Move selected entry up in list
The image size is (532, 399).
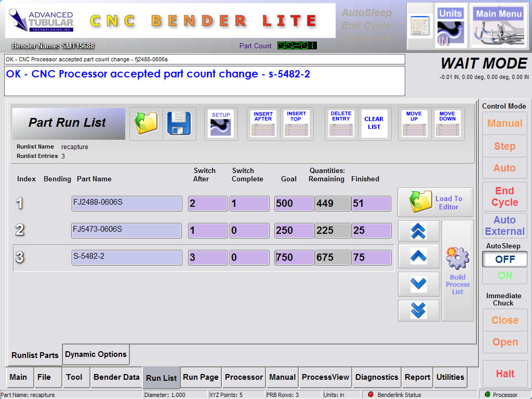pos(414,124)
